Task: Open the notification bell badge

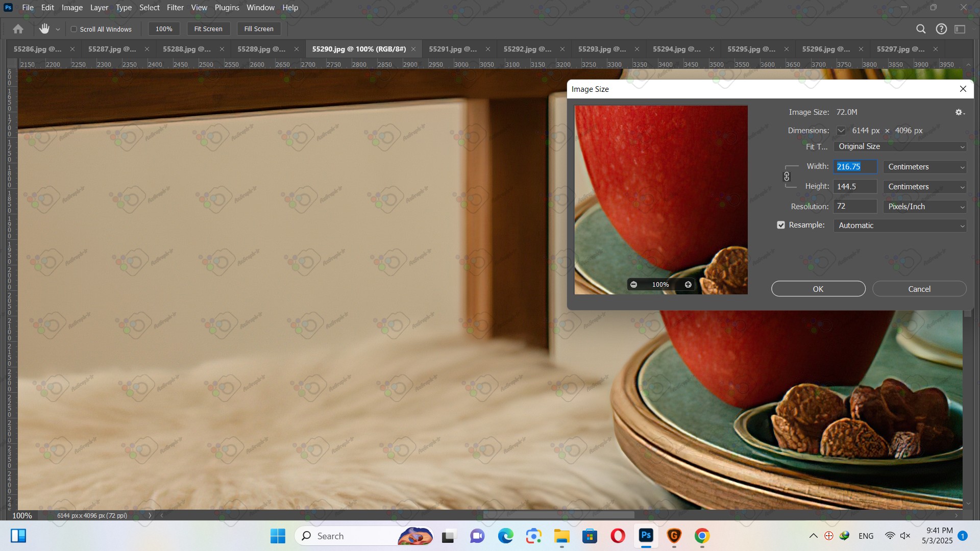Action: [x=963, y=536]
